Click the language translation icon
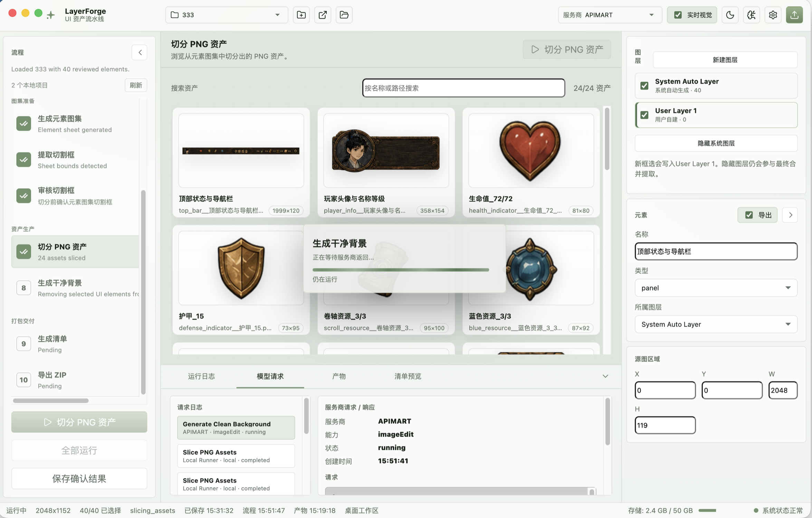The width and height of the screenshot is (812, 518). click(x=752, y=15)
